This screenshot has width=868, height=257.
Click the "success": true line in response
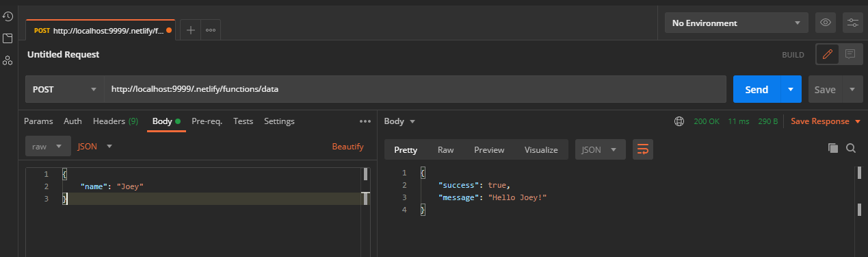pyautogui.click(x=475, y=185)
